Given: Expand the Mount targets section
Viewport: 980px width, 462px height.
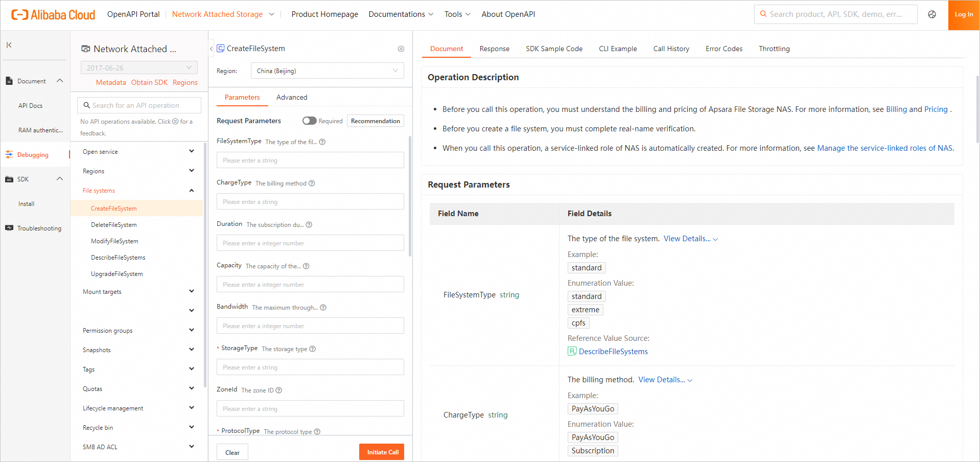Looking at the screenshot, I should point(191,291).
